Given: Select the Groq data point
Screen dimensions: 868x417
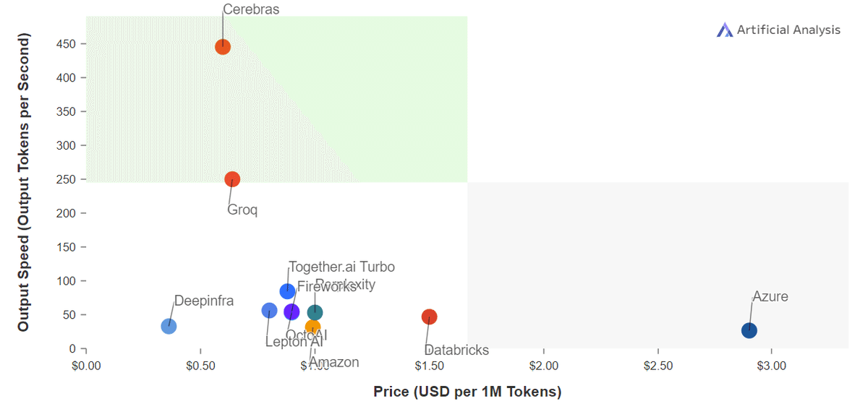Looking at the screenshot, I should coord(232,179).
